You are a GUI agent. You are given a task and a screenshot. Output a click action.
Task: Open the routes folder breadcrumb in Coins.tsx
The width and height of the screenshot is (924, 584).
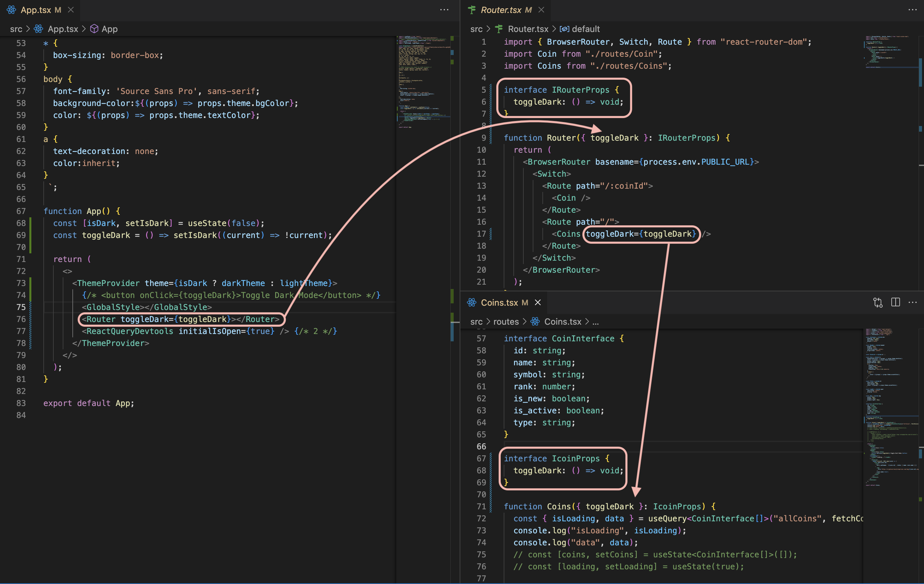pyautogui.click(x=505, y=322)
